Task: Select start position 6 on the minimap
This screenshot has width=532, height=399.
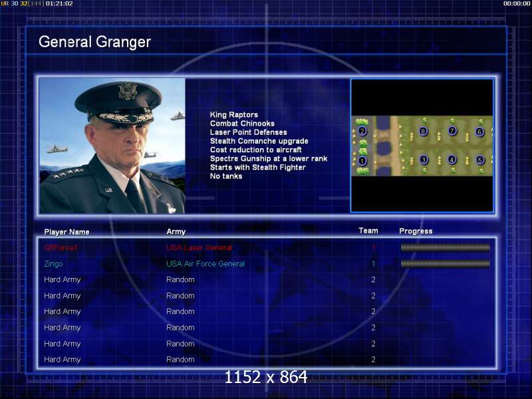Action: (x=479, y=132)
